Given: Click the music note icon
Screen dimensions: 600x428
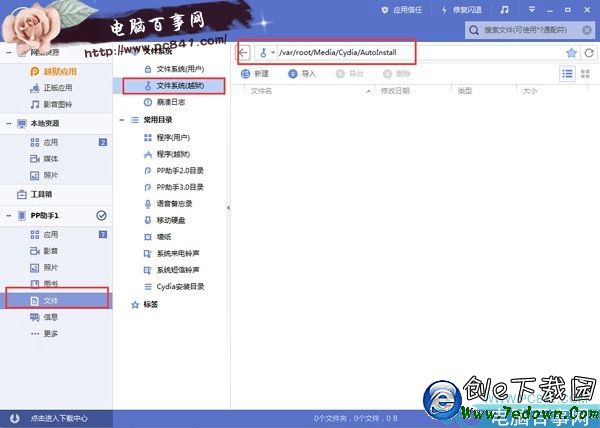Looking at the screenshot, I should 504,10.
